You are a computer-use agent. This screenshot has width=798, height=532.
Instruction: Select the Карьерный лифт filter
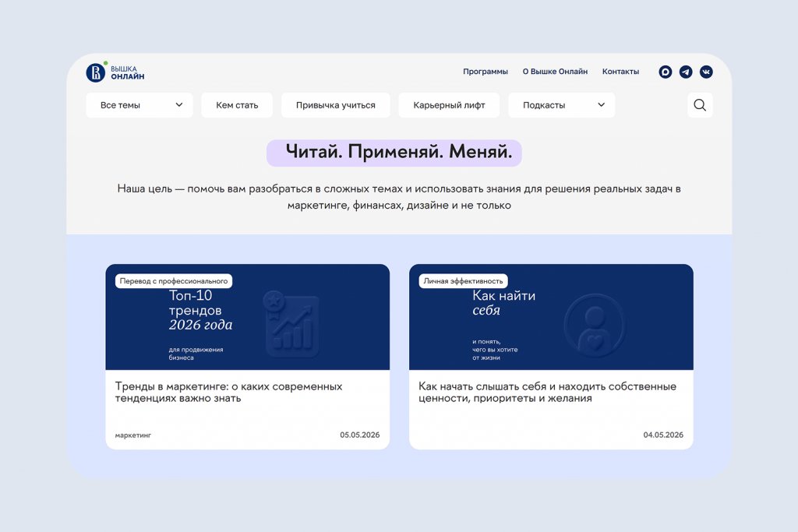pyautogui.click(x=449, y=105)
